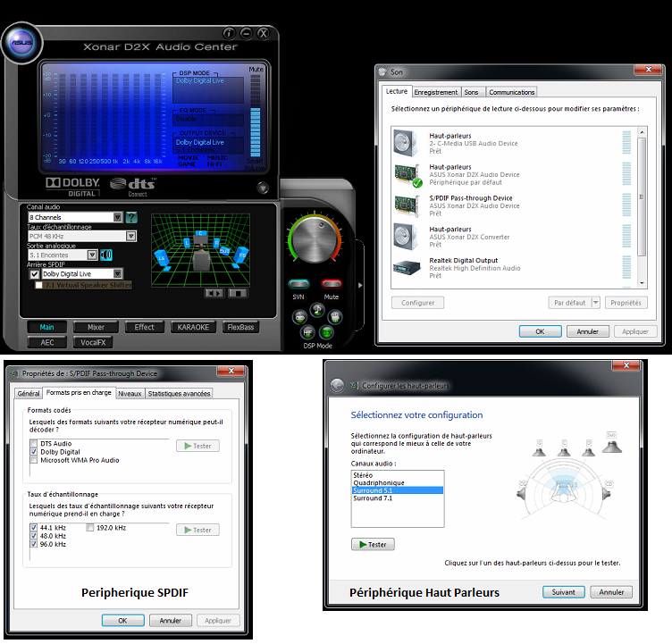Viewport: 672px width, 644px height.
Task: Click Suivant in speaker configuration wizard
Action: (x=564, y=592)
